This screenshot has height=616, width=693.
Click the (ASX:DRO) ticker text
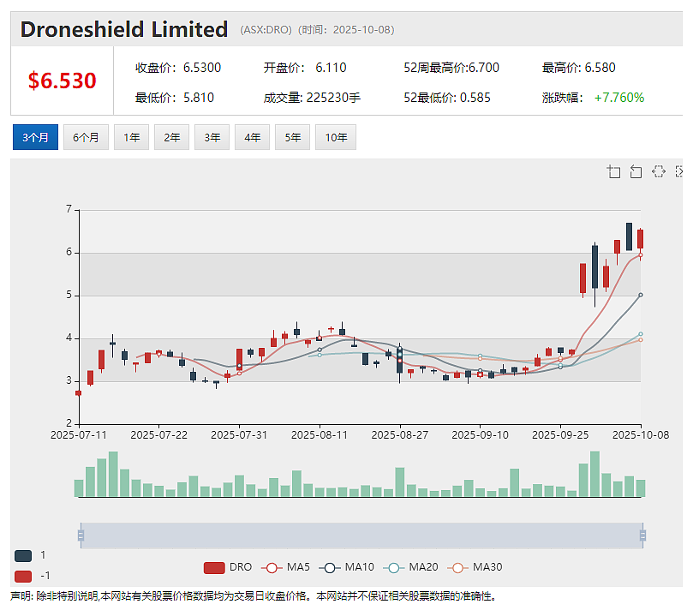pyautogui.click(x=266, y=30)
